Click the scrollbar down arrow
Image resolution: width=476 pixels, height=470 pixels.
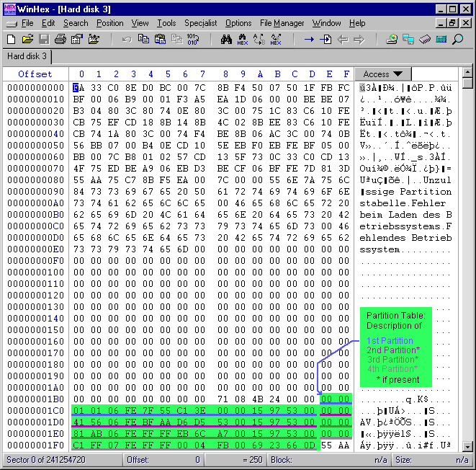(467, 447)
